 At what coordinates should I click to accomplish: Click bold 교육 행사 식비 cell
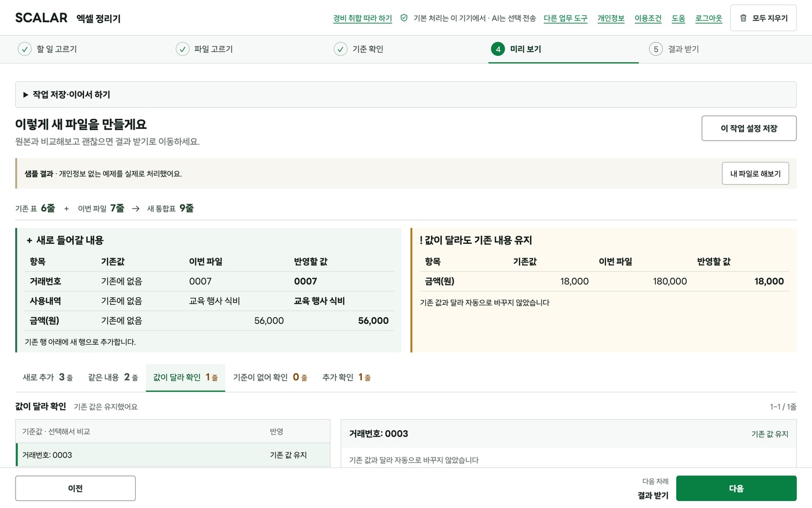click(320, 301)
